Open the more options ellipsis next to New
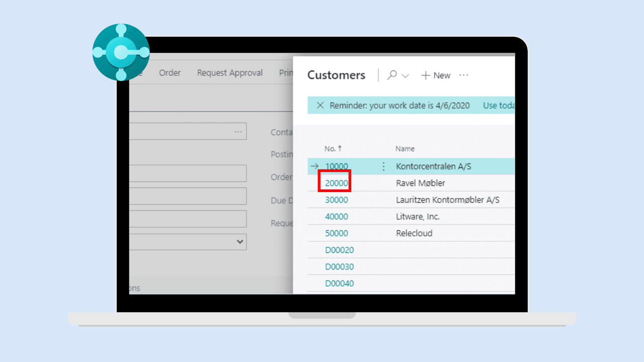 coord(464,75)
